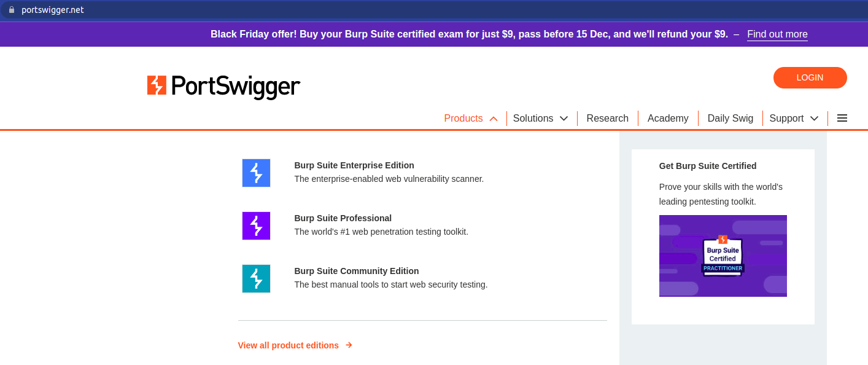Viewport: 868px width, 365px height.
Task: Click the PortSwigger logo icon
Action: click(155, 86)
